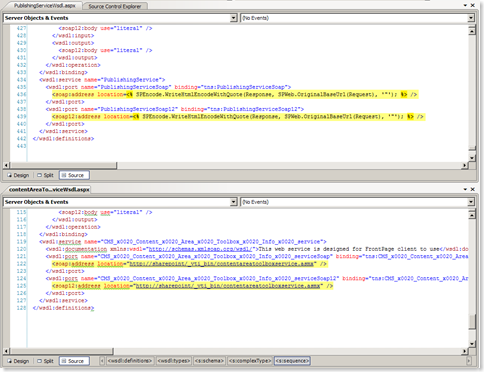Switch bottom pane to Design view
The image size is (484, 372).
pyautogui.click(x=18, y=361)
